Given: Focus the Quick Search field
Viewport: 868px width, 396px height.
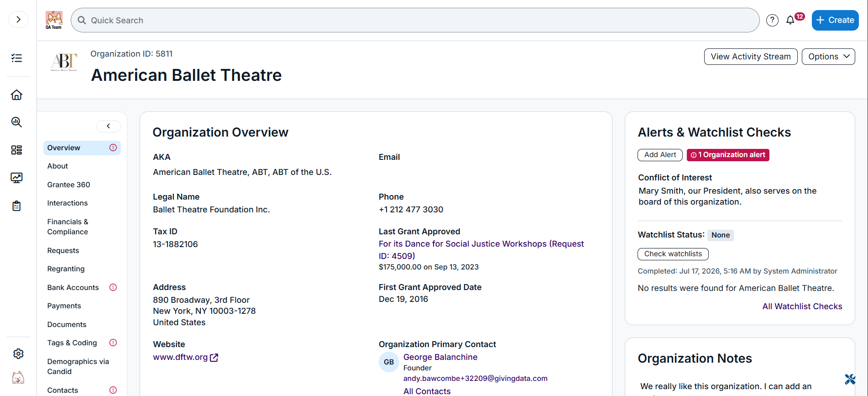Looking at the screenshot, I should pos(415,20).
